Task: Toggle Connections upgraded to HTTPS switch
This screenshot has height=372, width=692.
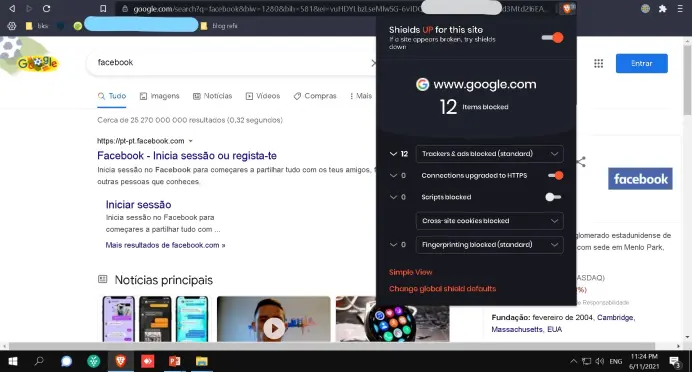Action: (x=556, y=175)
